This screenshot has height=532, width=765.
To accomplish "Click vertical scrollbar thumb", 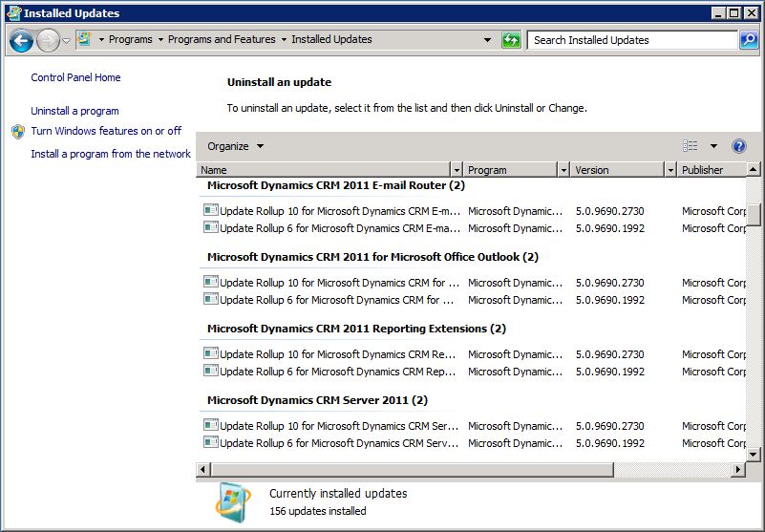I will tap(753, 213).
